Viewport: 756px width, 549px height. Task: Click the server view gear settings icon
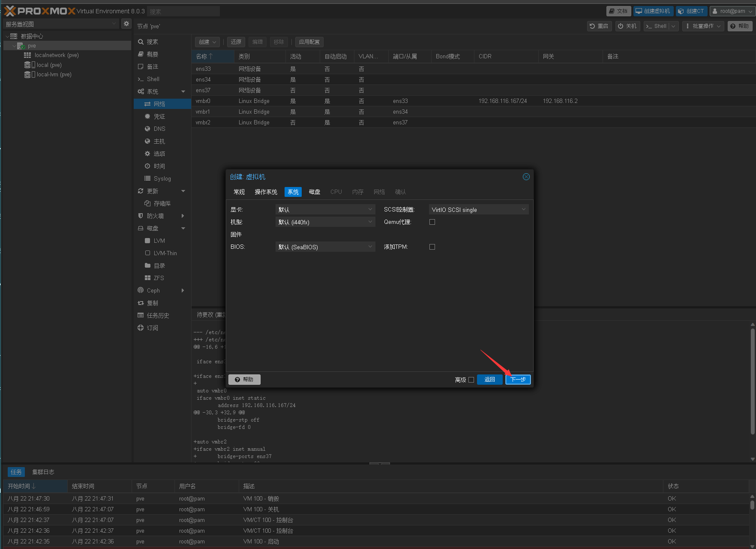(x=126, y=24)
